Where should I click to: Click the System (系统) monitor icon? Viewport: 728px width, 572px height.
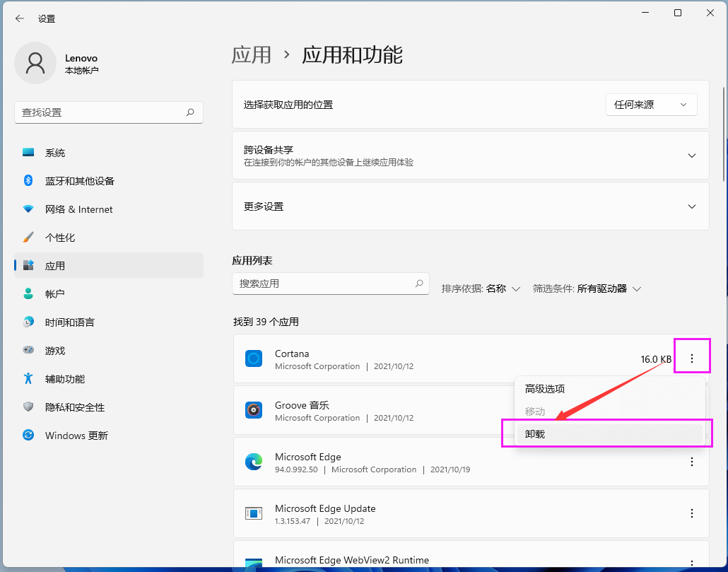(x=28, y=152)
